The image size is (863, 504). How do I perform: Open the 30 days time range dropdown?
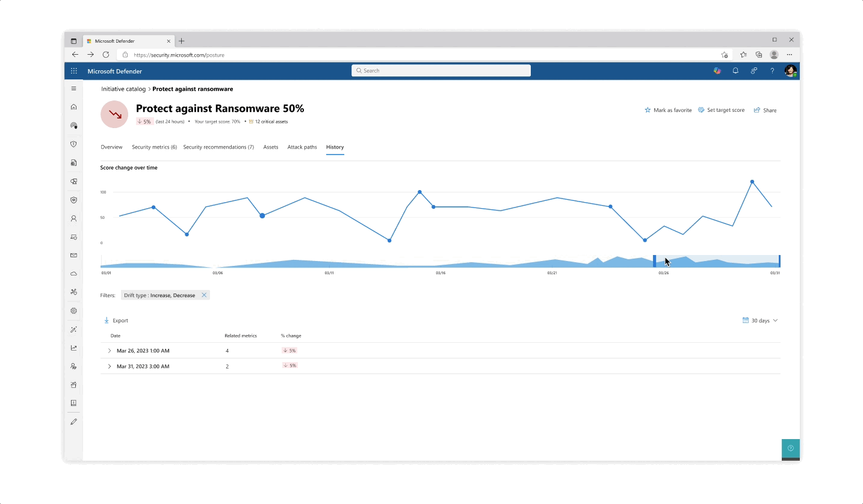(760, 321)
